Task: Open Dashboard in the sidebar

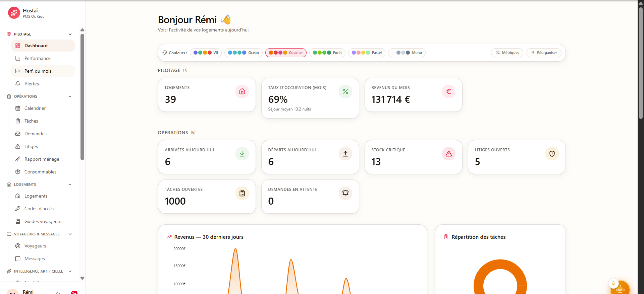Action: coord(43,46)
